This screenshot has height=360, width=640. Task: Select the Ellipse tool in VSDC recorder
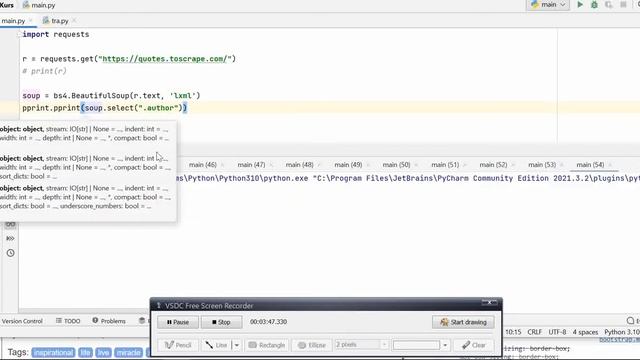tap(312, 345)
